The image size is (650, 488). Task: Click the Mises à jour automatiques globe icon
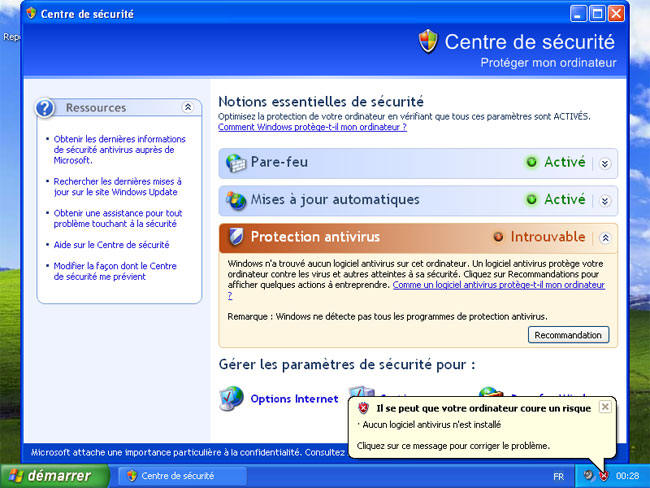[236, 200]
